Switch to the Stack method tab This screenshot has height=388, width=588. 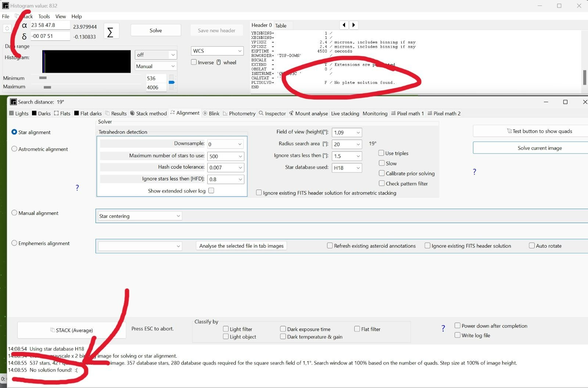(148, 114)
